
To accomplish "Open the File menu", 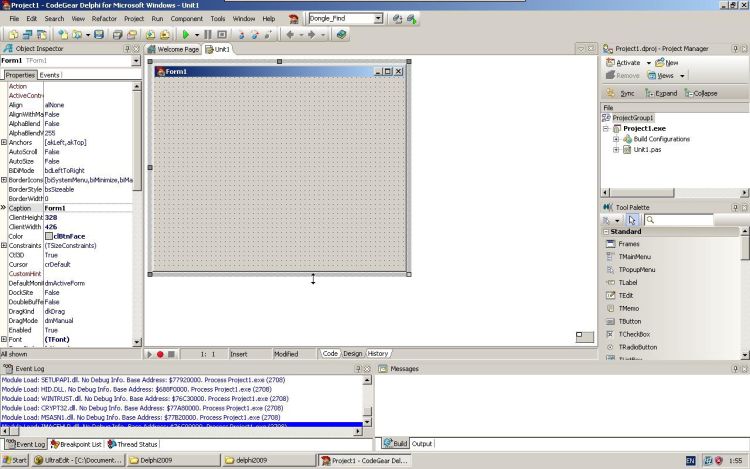I will (14, 19).
